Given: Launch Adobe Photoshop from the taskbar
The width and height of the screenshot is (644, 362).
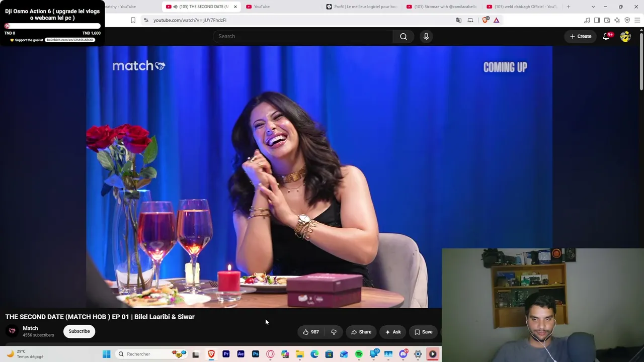Looking at the screenshot, I should [x=256, y=354].
